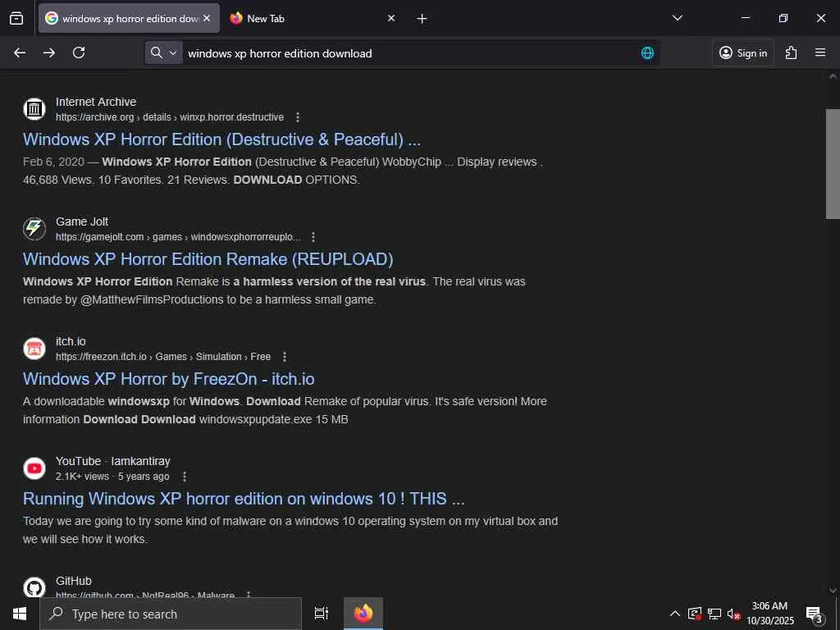Click the taskbar Type here to search box
Screen dimensions: 840x630
171,614
